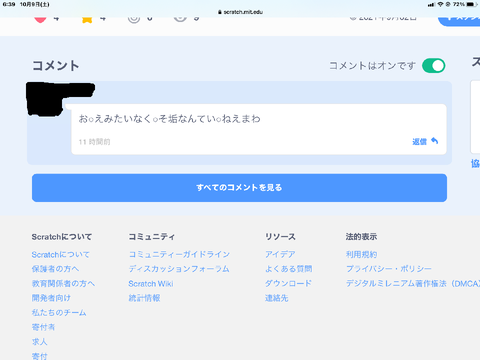Viewport: 480px width, 360px height.
Task: Tap the cellular signal bars icon
Action: tap(432, 4)
